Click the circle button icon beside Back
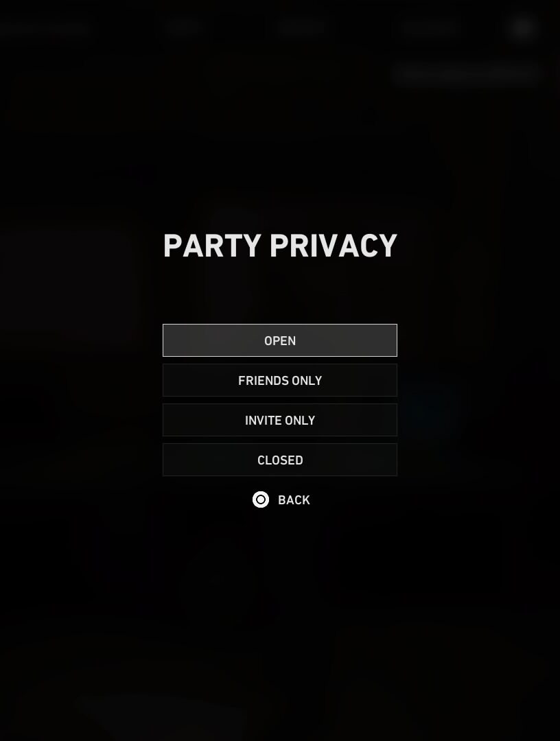560x741 pixels. pos(260,499)
